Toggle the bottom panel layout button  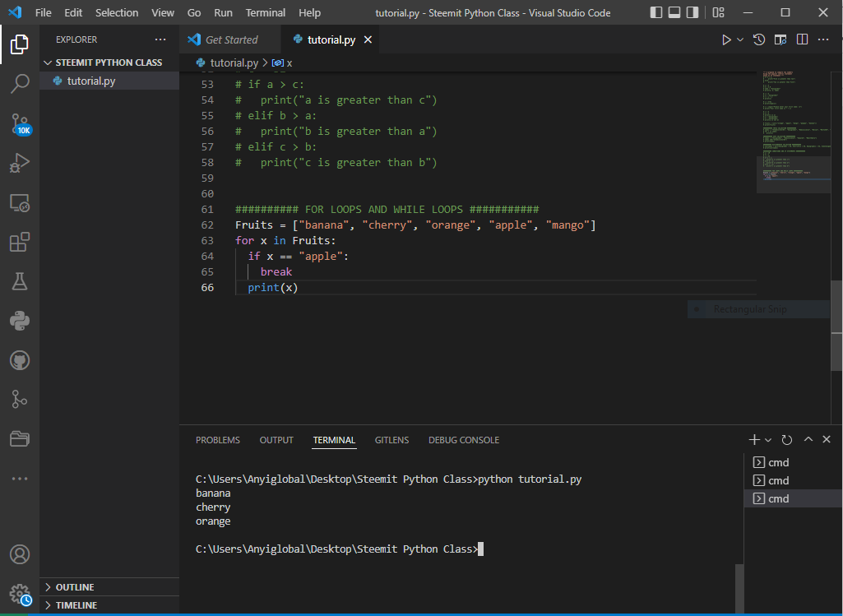pos(674,12)
